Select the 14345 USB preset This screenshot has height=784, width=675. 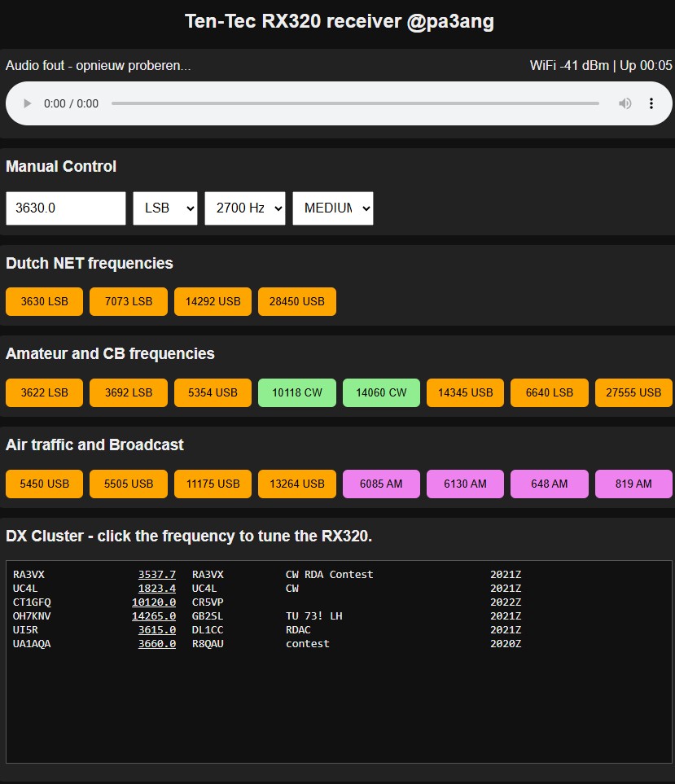[466, 392]
